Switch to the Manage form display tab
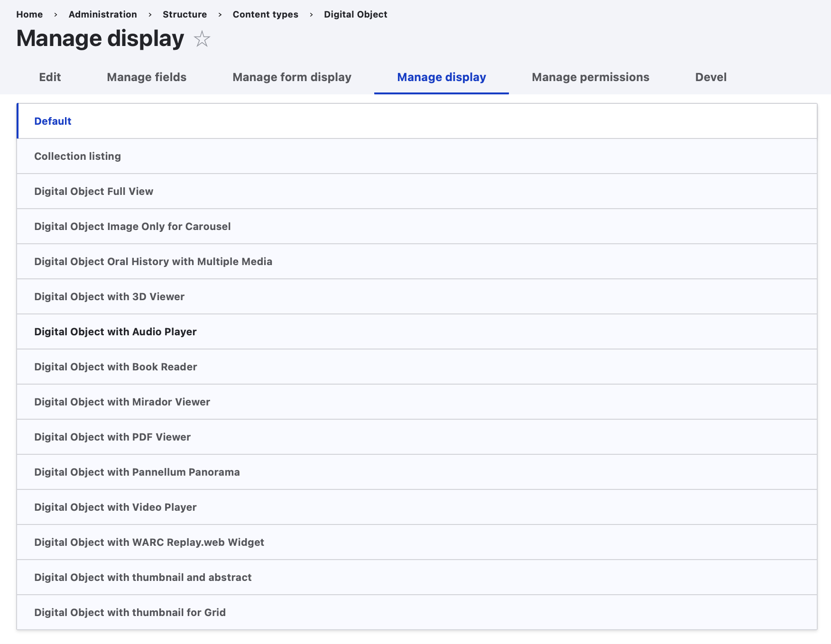Viewport: 831px width, 644px height. (292, 77)
